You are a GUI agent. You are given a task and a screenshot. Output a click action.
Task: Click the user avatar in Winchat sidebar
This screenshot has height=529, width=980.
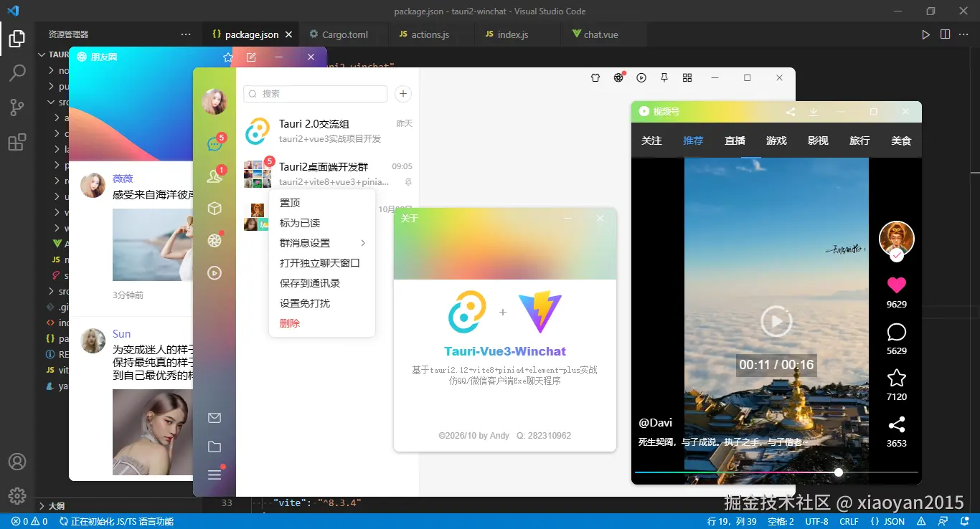click(214, 102)
